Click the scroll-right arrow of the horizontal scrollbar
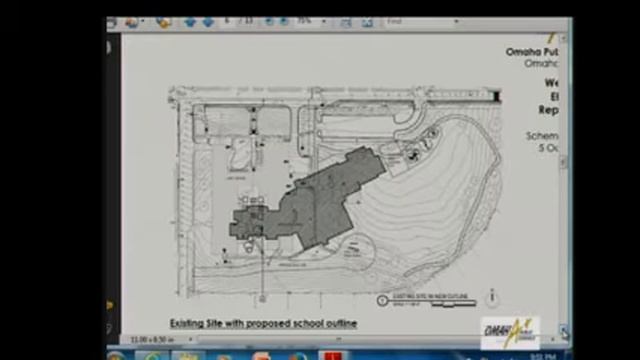This screenshot has height=360, width=640. click(552, 339)
